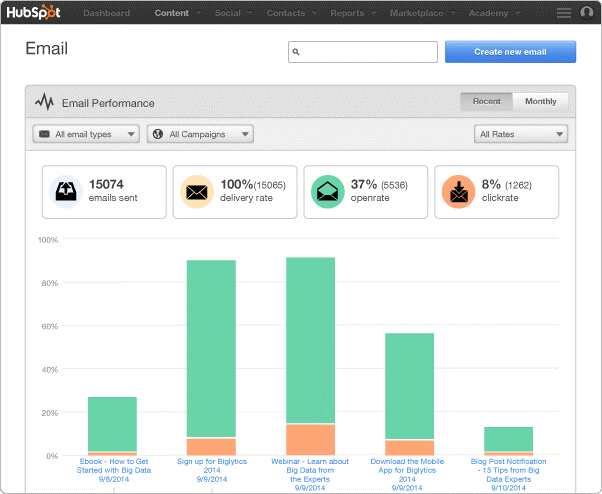
Task: Open the Contacts menu
Action: tap(286, 13)
